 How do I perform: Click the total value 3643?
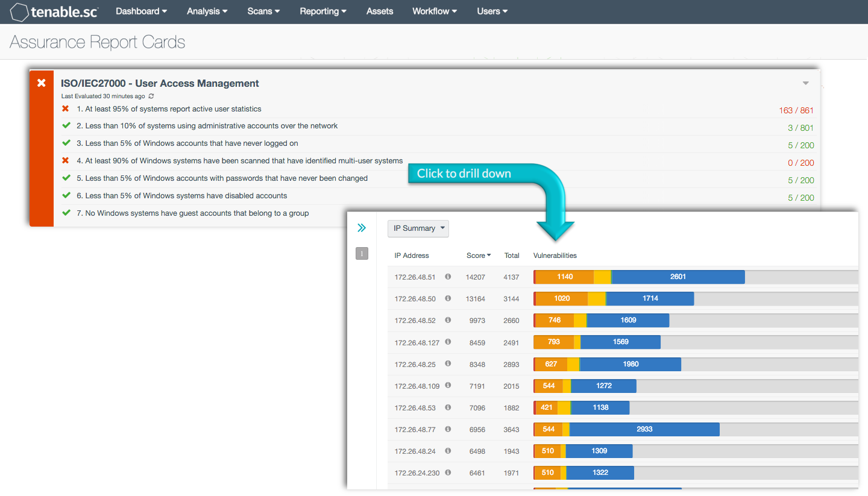[x=512, y=430]
